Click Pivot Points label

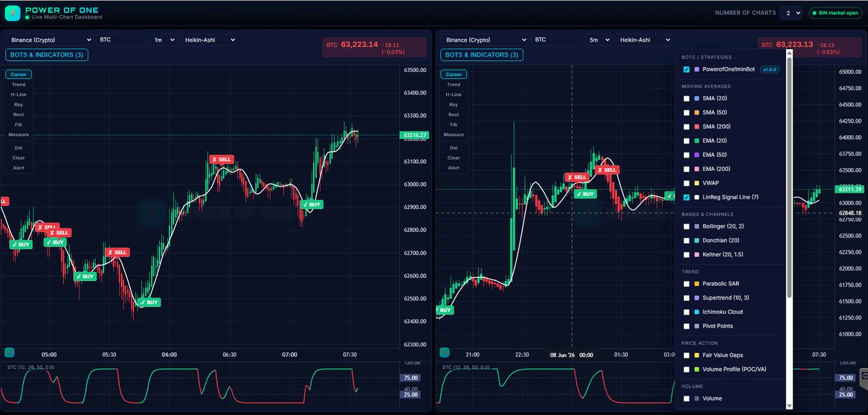click(718, 326)
